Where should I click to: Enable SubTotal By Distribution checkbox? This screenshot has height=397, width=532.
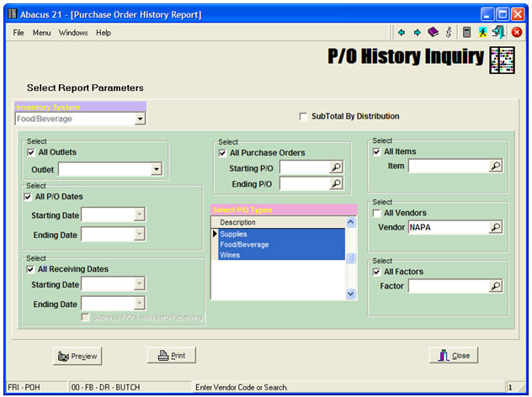[x=305, y=117]
